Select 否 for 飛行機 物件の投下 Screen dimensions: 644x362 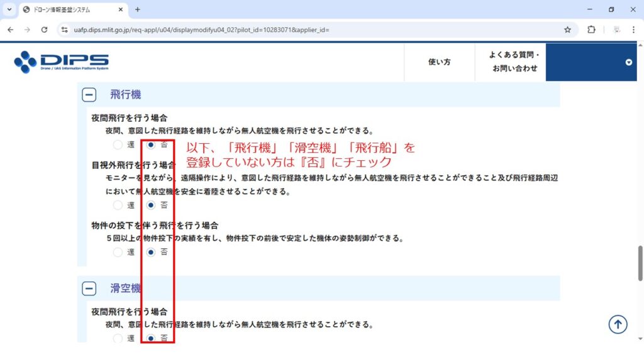click(151, 252)
